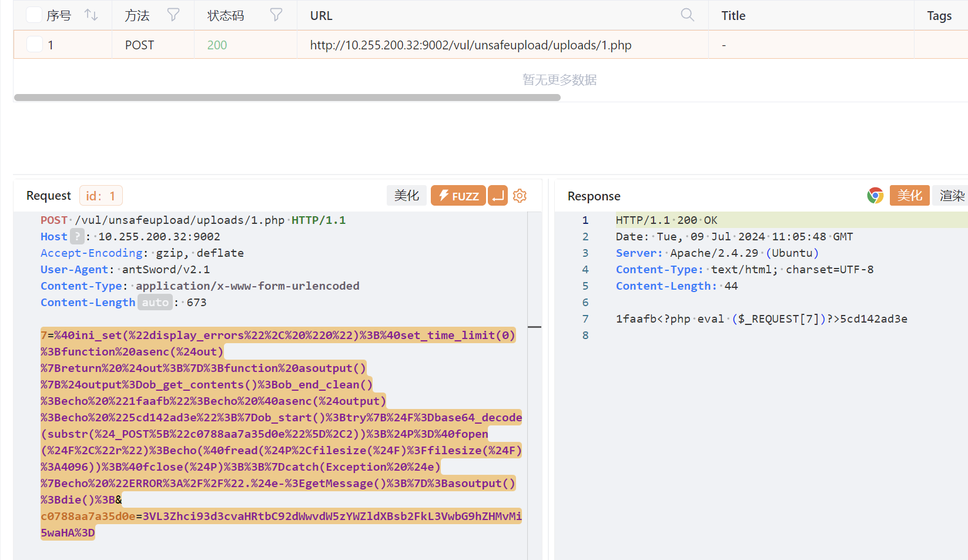Image resolution: width=968 pixels, height=560 pixels.
Task: Click the User-Agent header name in the request
Action: [74, 269]
